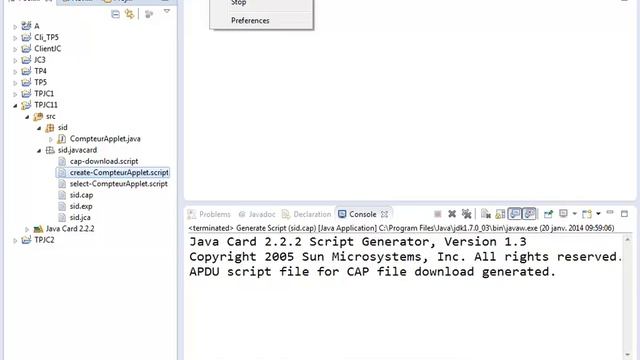The height and width of the screenshot is (360, 640).
Task: Select sid.jca file
Action: click(x=80, y=218)
